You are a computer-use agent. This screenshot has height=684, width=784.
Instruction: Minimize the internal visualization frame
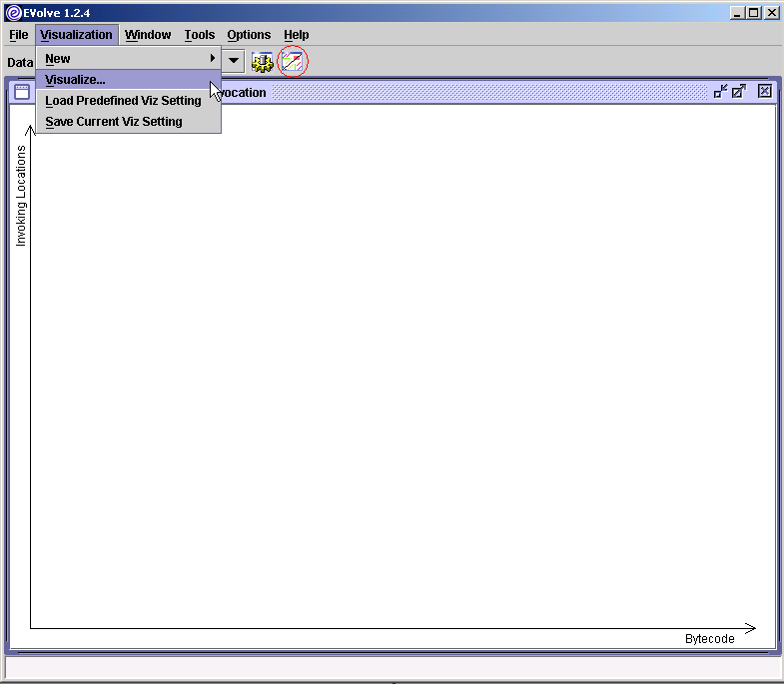pyautogui.click(x=720, y=91)
